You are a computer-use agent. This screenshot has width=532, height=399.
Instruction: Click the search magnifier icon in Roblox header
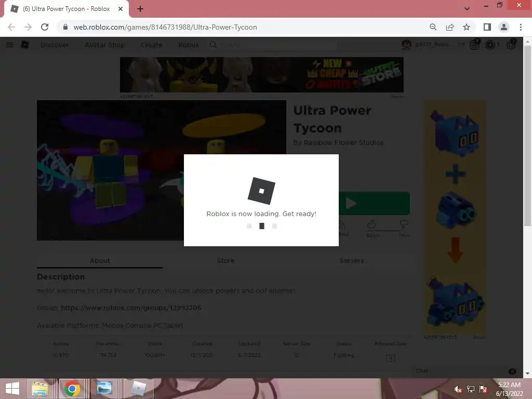(213, 45)
